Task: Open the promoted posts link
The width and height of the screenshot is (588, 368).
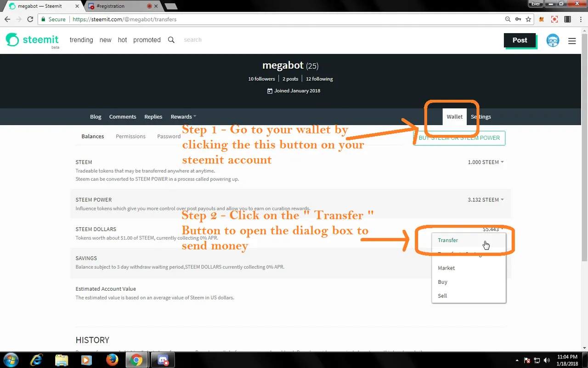Action: 147,40
